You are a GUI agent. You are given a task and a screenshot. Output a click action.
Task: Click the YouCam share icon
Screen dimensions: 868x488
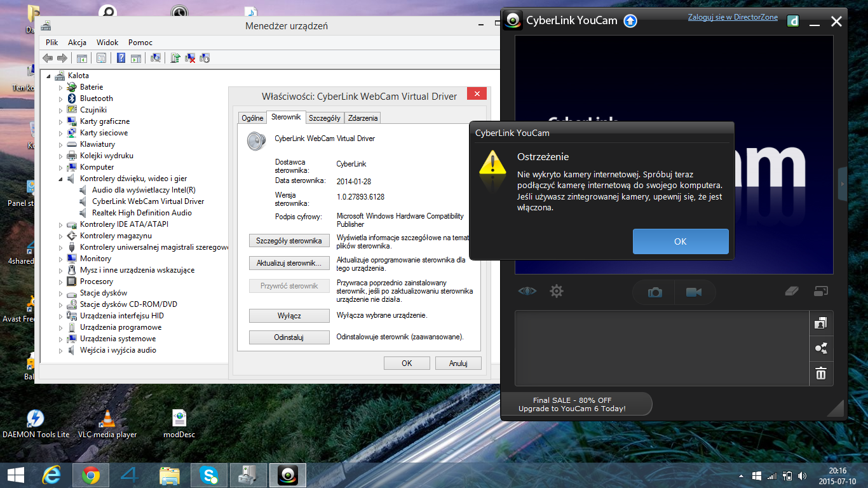821,348
